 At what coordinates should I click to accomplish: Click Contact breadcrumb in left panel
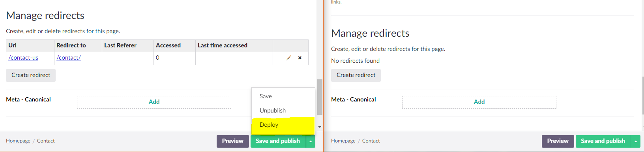pos(46,141)
